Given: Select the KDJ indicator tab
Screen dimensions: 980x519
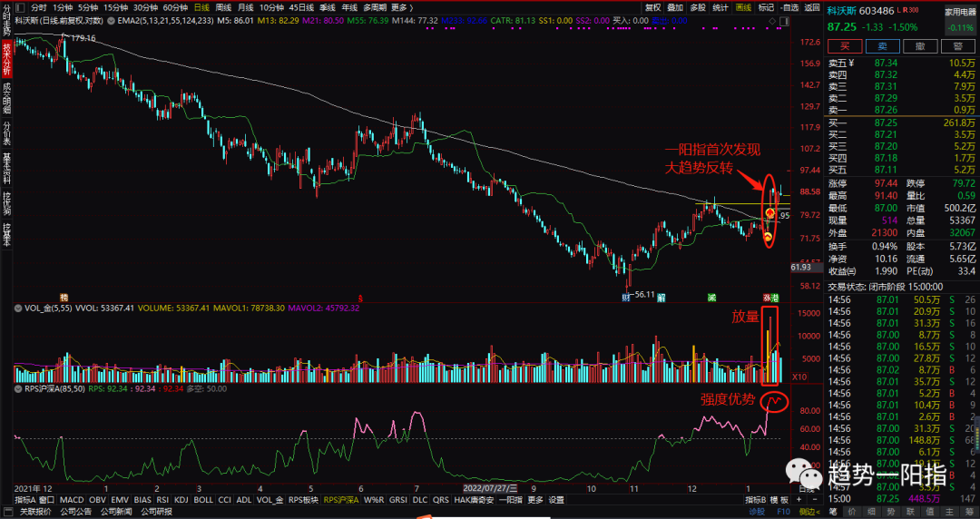Looking at the screenshot, I should coord(181,500).
